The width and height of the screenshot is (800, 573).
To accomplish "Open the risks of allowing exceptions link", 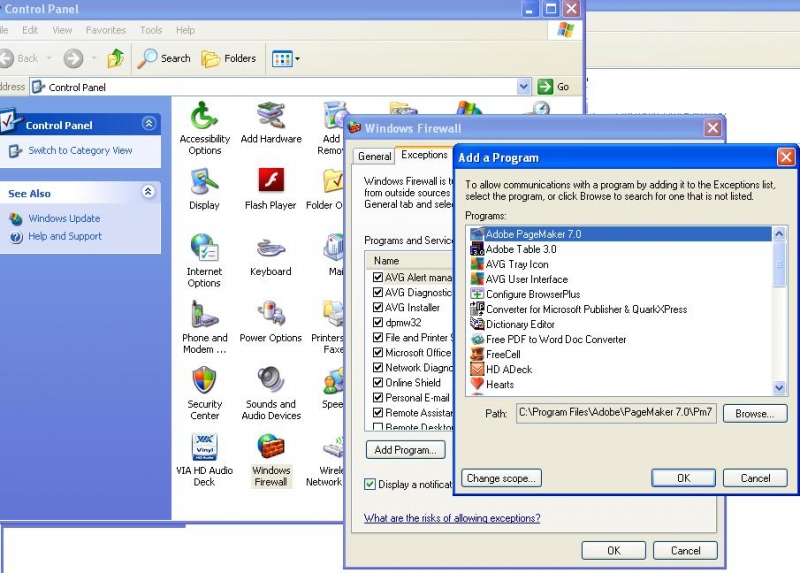I will (x=452, y=518).
